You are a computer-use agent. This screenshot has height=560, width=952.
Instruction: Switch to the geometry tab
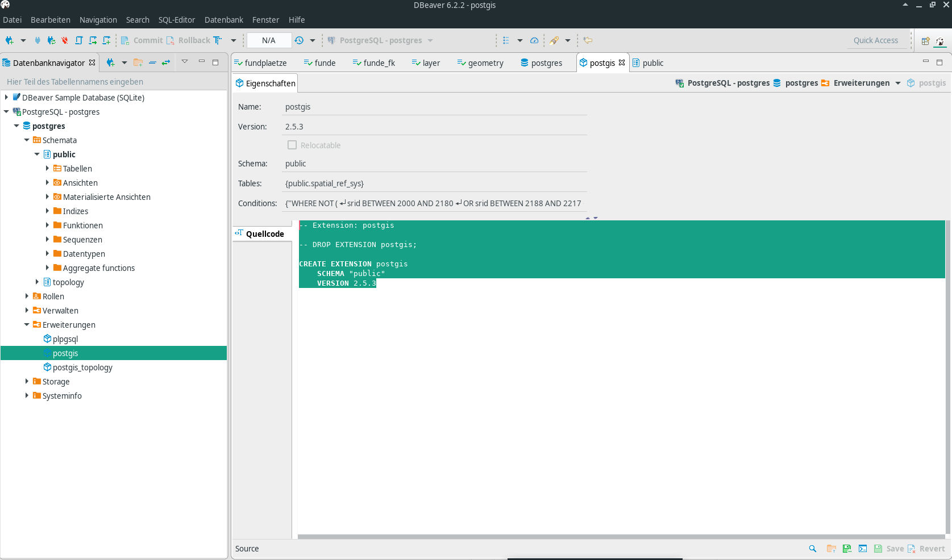click(x=480, y=63)
